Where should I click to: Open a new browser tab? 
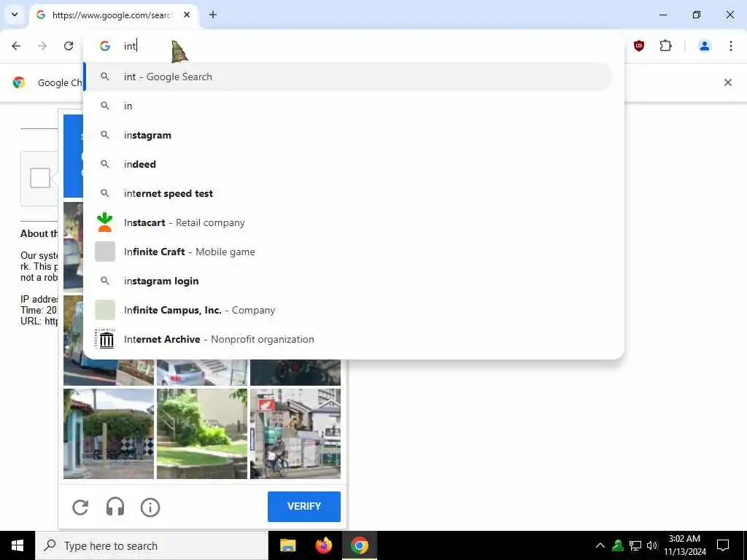click(213, 15)
